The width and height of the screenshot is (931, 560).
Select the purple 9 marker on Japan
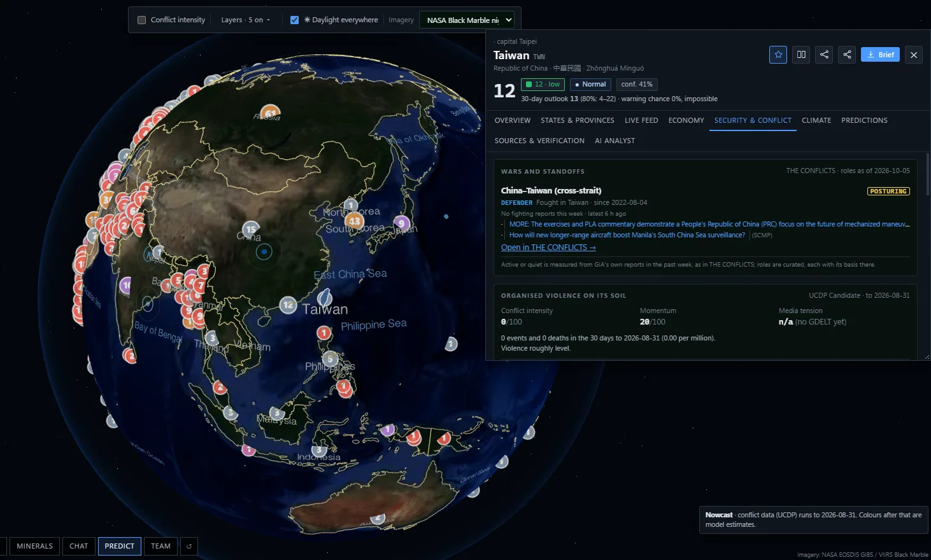(401, 223)
